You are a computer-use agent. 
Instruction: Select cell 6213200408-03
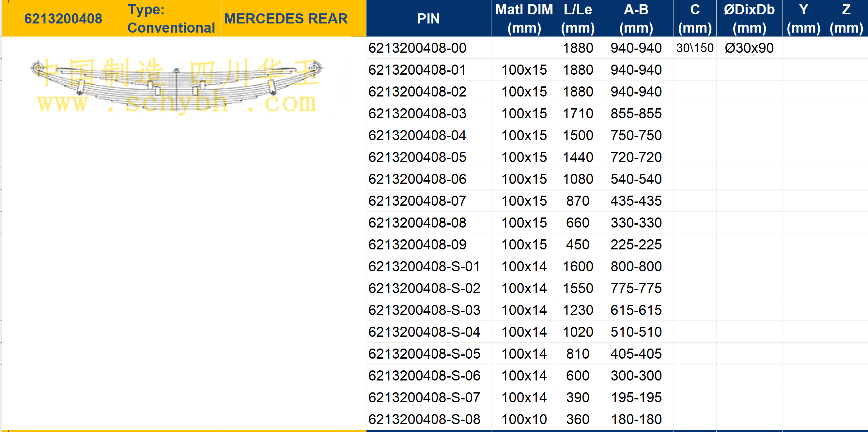pyautogui.click(x=428, y=113)
